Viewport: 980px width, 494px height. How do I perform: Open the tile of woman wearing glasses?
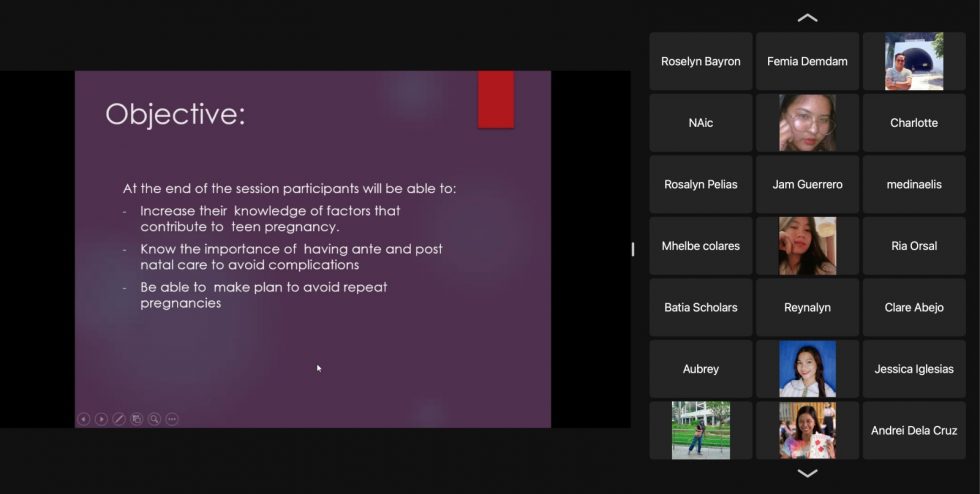(807, 123)
